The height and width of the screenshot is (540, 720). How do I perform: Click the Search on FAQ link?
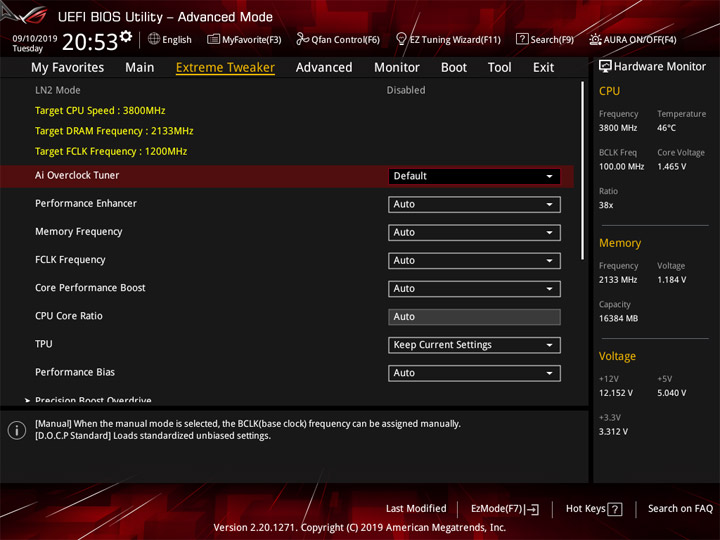[x=680, y=509]
